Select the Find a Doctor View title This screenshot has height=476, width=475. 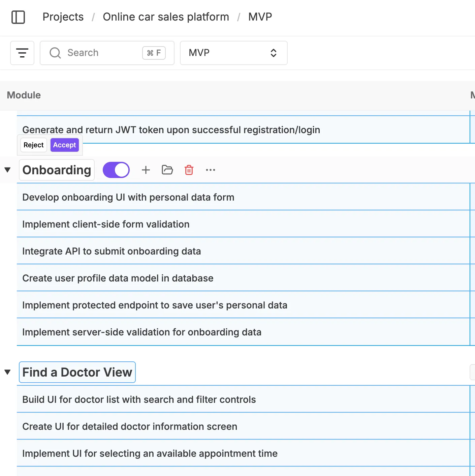[x=77, y=372]
